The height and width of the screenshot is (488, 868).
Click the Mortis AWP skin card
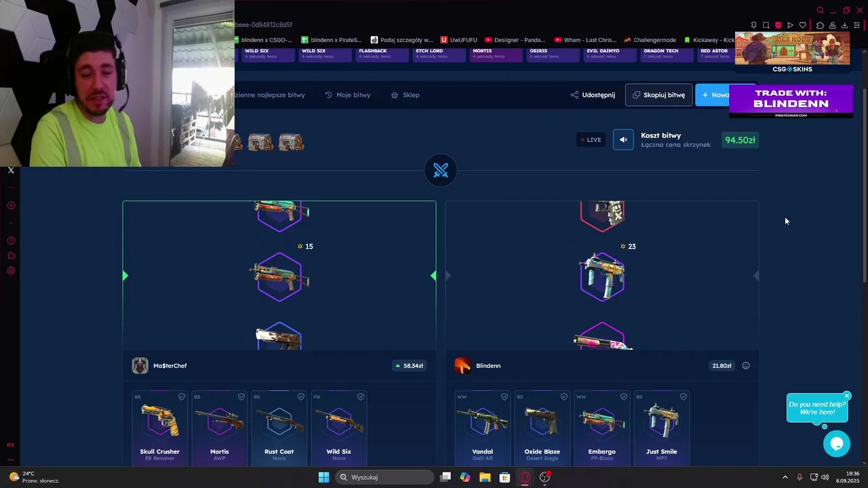tap(220, 428)
